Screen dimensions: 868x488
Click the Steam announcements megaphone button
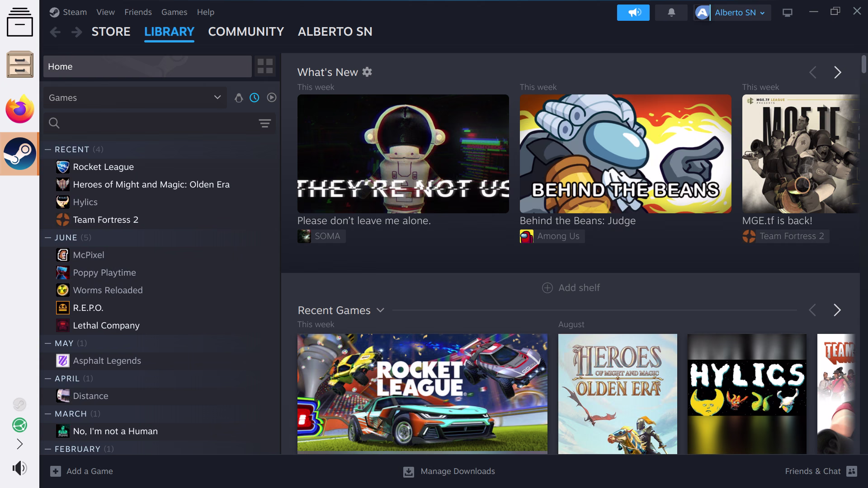[633, 13]
